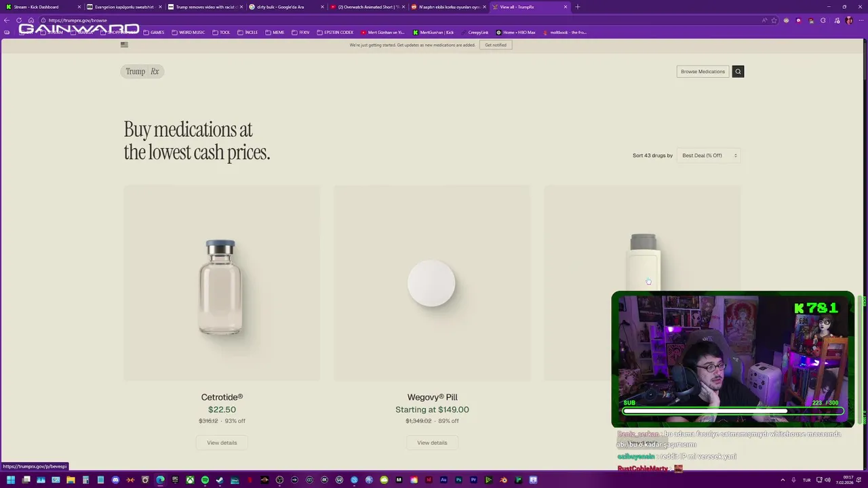Open Steam from the taskbar

click(x=219, y=480)
